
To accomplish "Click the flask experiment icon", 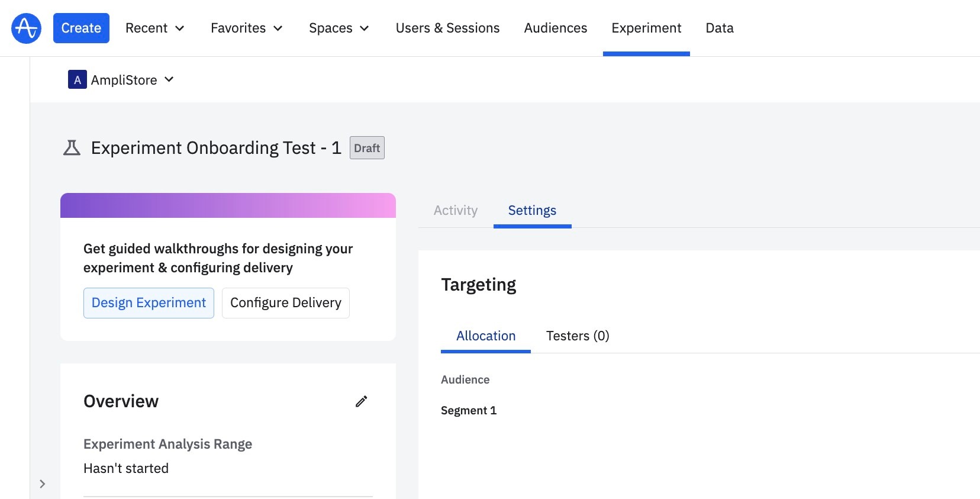I will pyautogui.click(x=72, y=148).
